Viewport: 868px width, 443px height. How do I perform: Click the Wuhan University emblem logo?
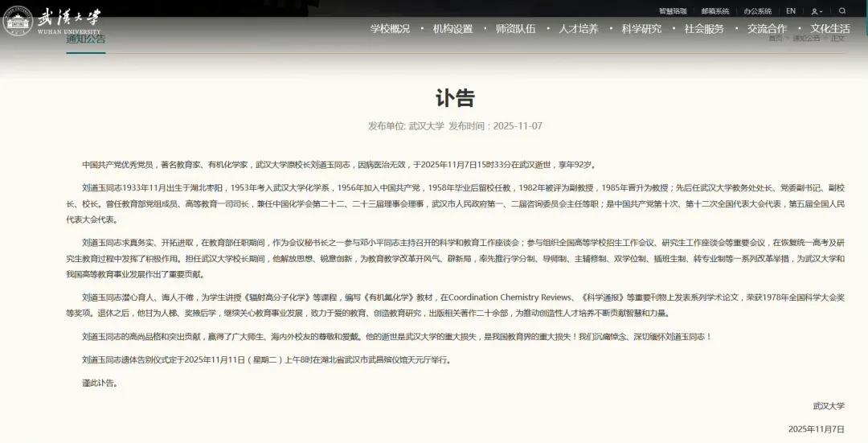(18, 22)
